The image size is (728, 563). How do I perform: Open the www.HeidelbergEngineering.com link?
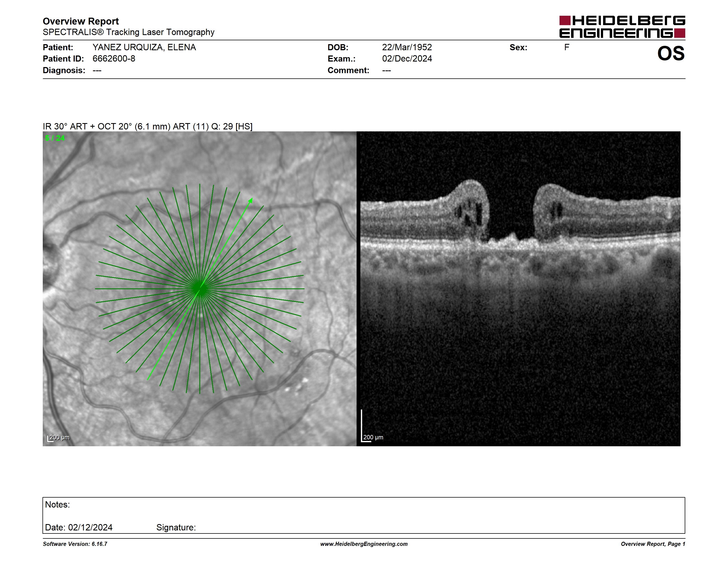(364, 544)
